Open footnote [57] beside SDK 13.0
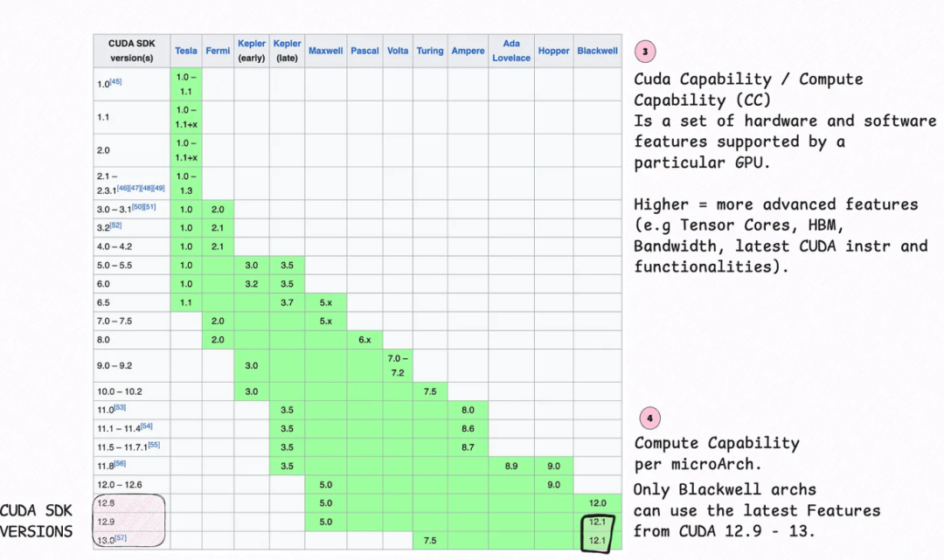The image size is (944, 560). [x=121, y=538]
